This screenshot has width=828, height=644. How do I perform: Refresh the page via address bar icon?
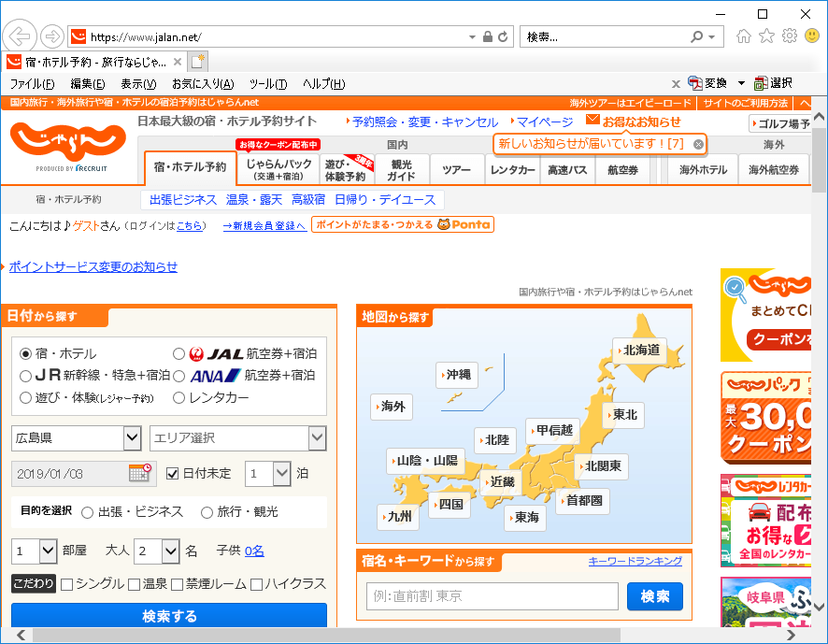click(503, 36)
